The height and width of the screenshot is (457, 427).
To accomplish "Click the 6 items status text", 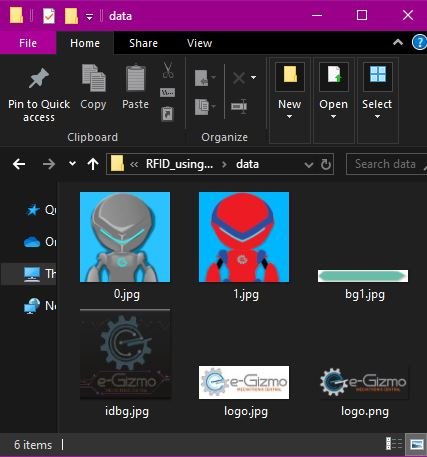I will [x=33, y=445].
